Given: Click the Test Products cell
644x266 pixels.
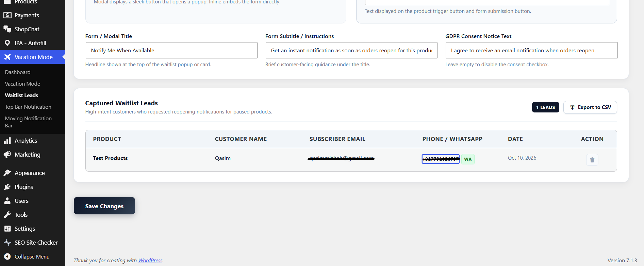Looking at the screenshot, I should click(x=110, y=158).
